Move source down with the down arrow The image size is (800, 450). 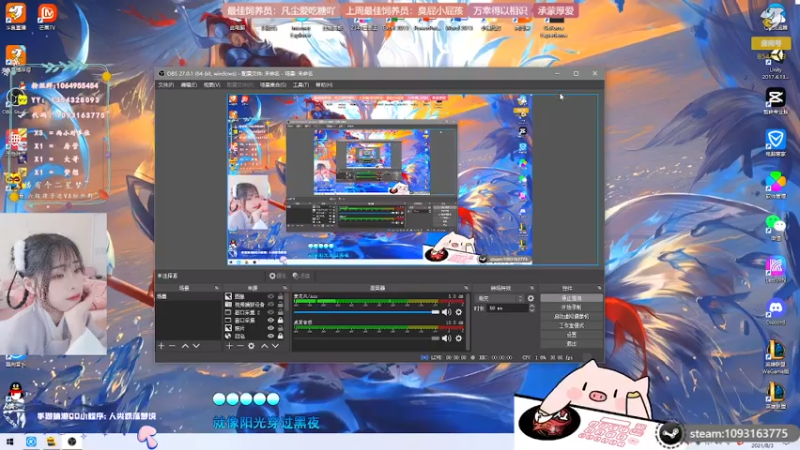276,346
